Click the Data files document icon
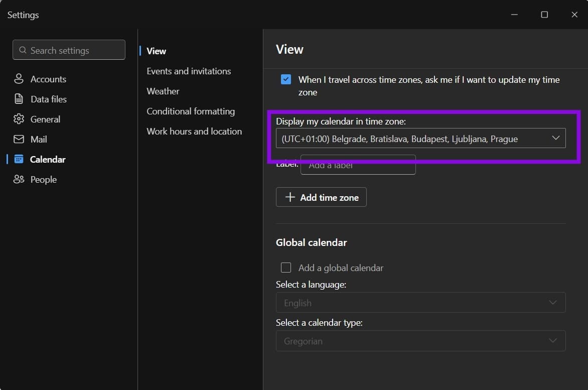Image resolution: width=588 pixels, height=390 pixels. click(19, 98)
